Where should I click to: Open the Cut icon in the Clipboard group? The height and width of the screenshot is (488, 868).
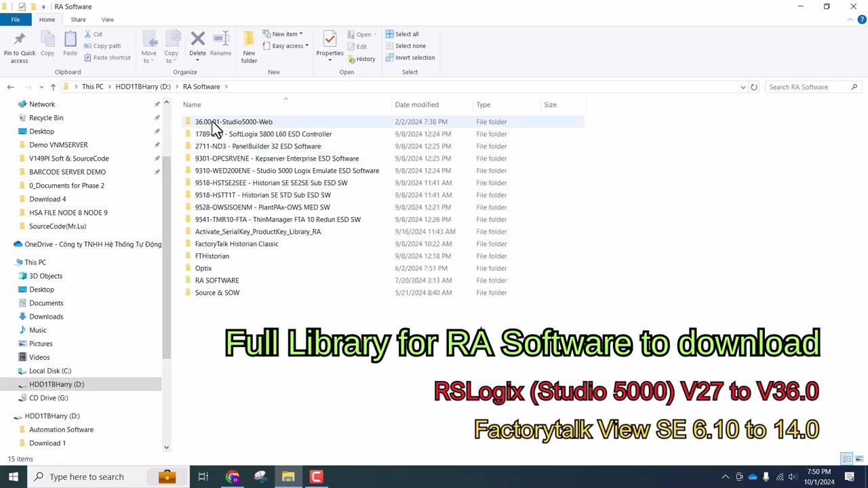[98, 34]
